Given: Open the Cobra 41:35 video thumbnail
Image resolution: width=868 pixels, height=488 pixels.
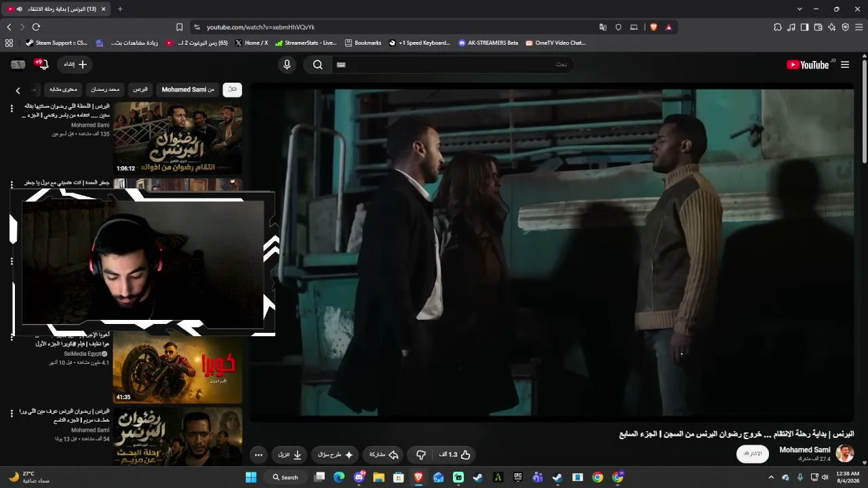Looking at the screenshot, I should 178,368.
